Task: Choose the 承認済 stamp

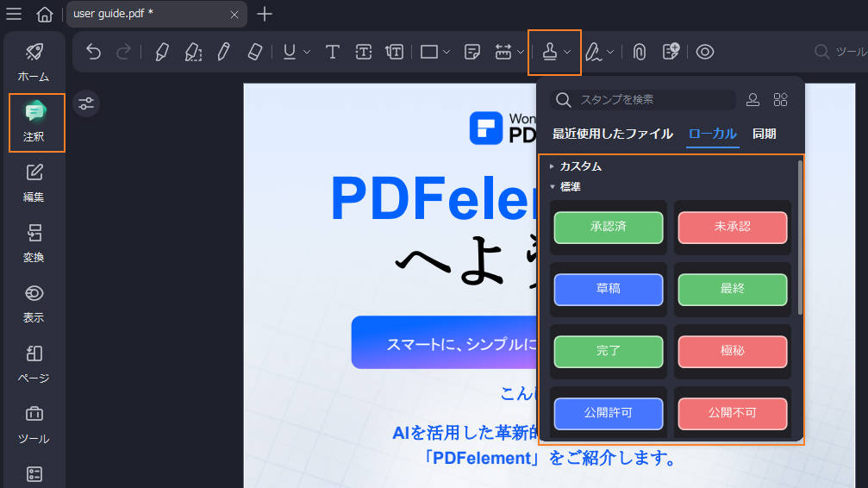Action: [x=609, y=227]
